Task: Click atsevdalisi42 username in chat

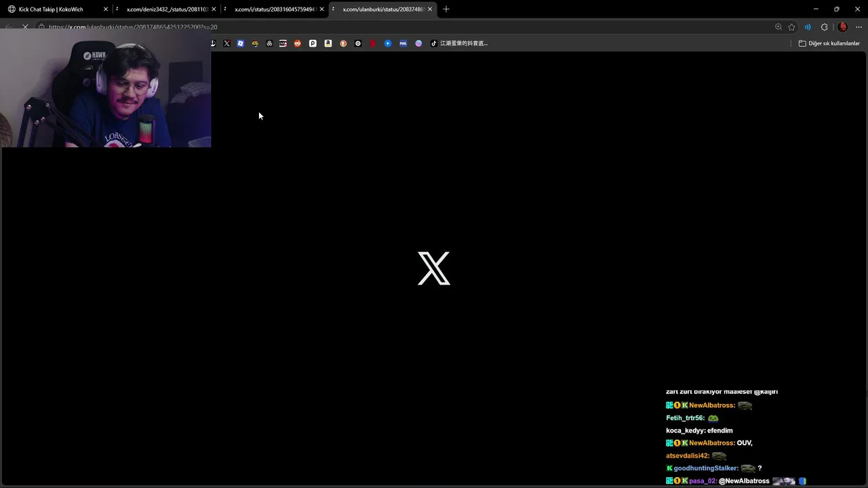Action: pyautogui.click(x=688, y=456)
